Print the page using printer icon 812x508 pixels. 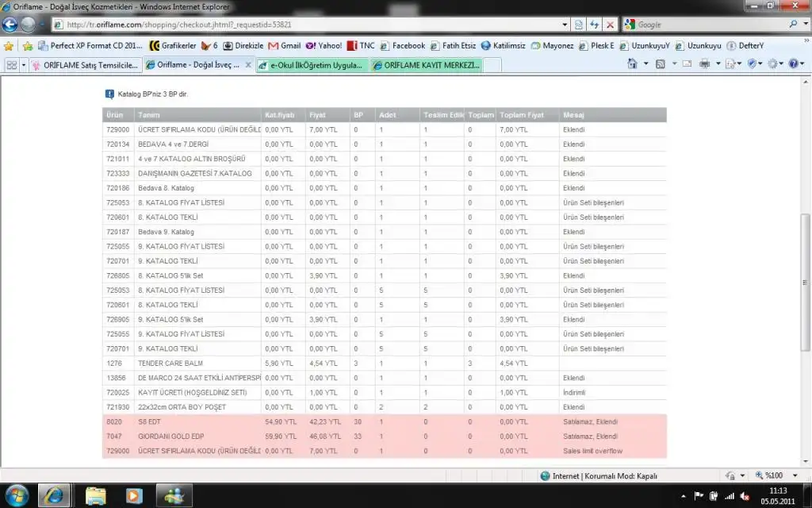pyautogui.click(x=704, y=63)
